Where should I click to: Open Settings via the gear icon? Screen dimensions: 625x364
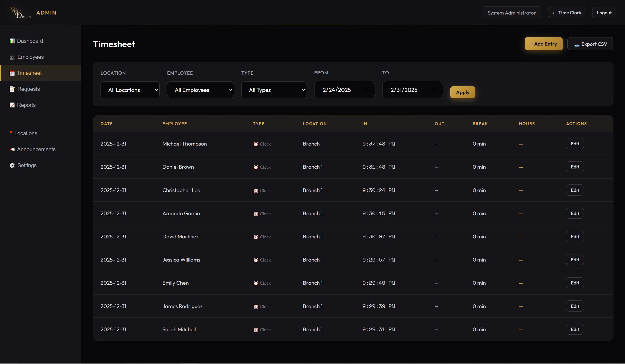12,165
